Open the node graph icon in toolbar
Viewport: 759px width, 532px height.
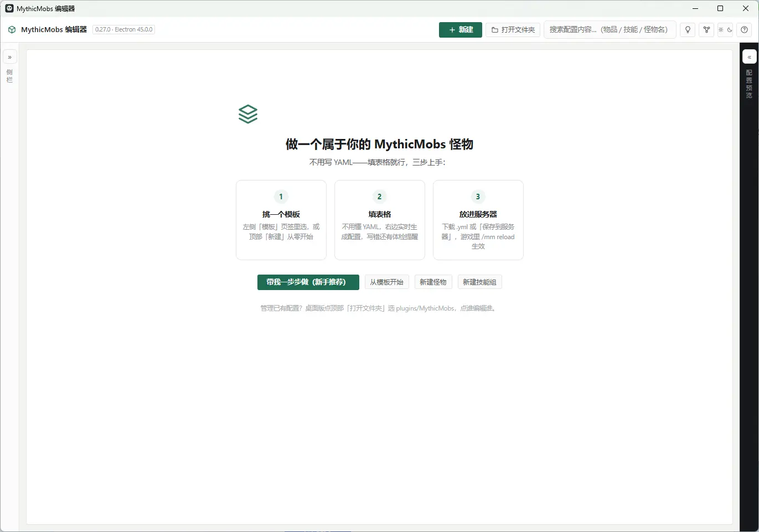tap(706, 30)
